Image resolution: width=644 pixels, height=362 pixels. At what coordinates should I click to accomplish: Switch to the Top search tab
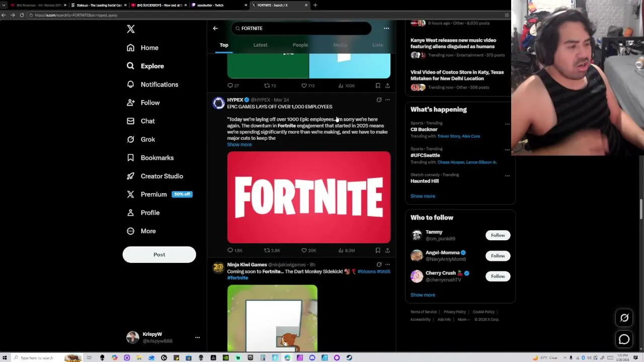(x=224, y=45)
